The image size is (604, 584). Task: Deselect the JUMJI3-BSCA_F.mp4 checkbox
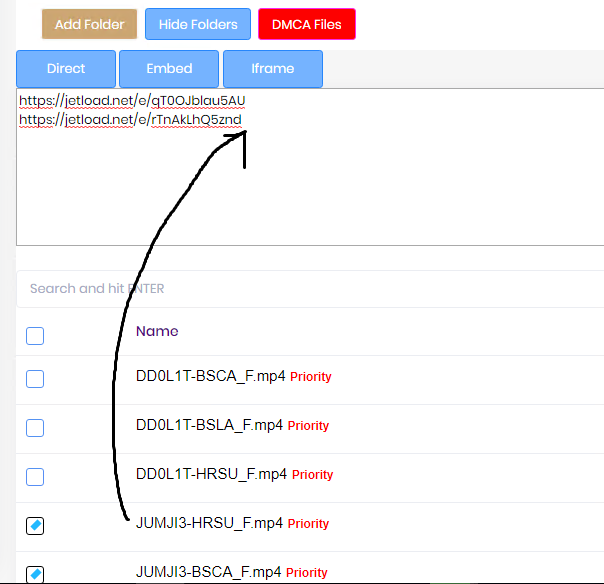coord(35,574)
